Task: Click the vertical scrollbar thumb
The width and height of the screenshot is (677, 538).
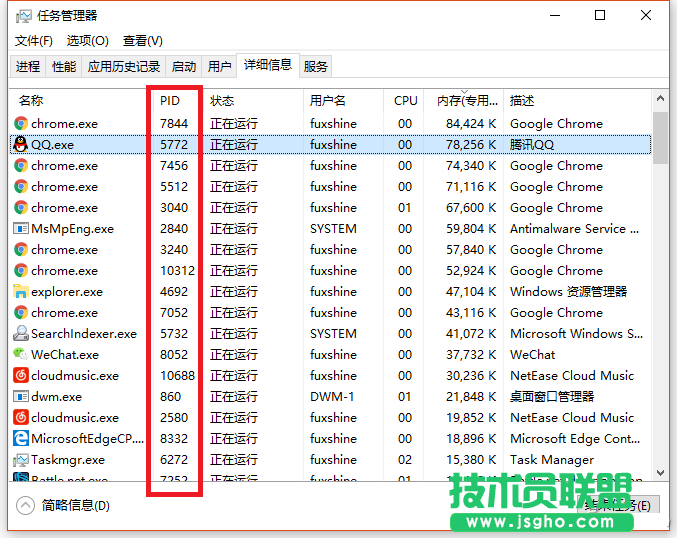Action: tap(660, 138)
